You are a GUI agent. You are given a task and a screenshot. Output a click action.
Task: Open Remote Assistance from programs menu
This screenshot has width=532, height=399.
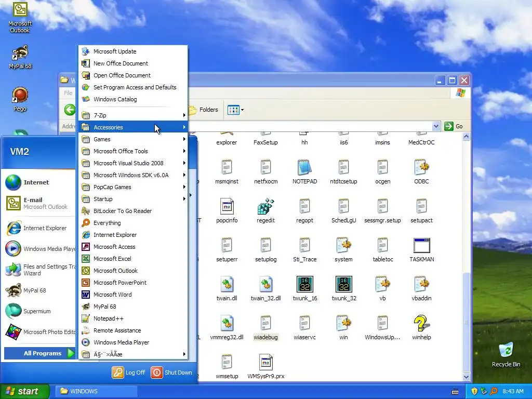[x=134, y=330]
